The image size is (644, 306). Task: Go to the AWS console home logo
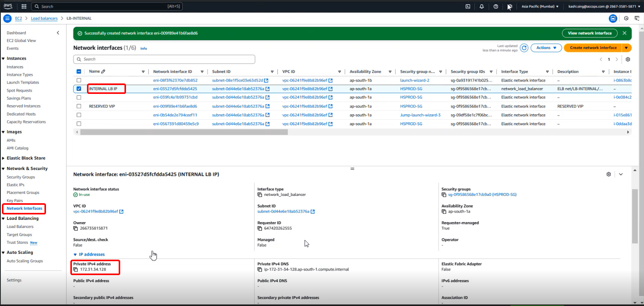coord(8,6)
